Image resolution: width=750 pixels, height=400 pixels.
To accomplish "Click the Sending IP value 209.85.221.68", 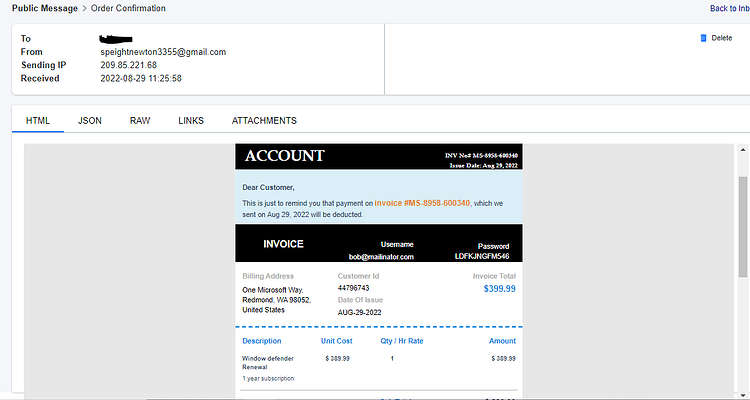I will click(x=129, y=65).
